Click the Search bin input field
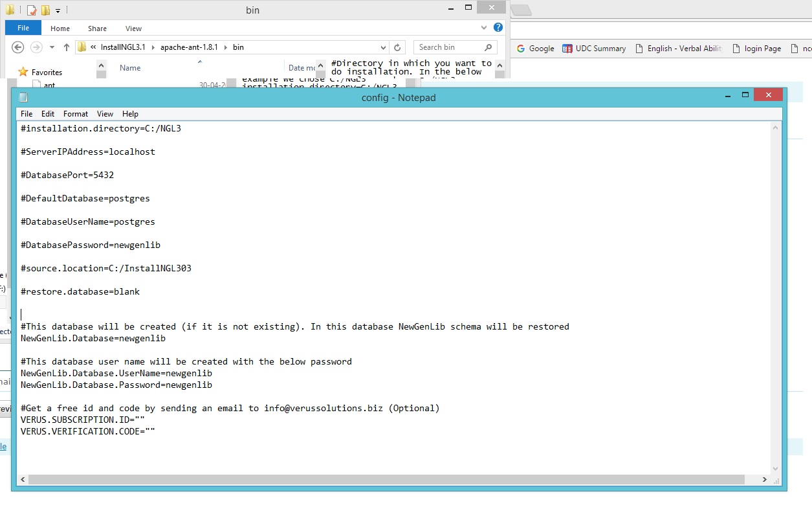812x507 pixels. pos(448,47)
